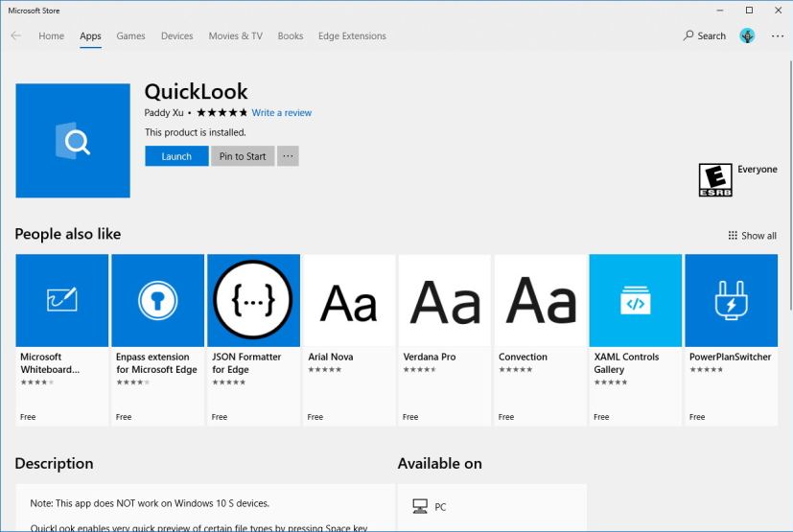Click the Convection title text
This screenshot has width=793, height=532.
tap(523, 357)
